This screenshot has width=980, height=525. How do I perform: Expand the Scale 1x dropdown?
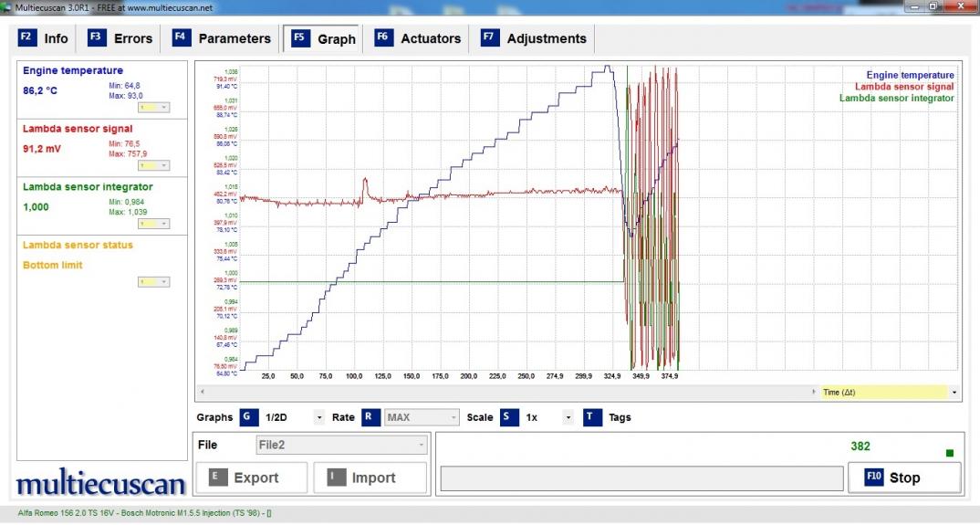[568, 417]
